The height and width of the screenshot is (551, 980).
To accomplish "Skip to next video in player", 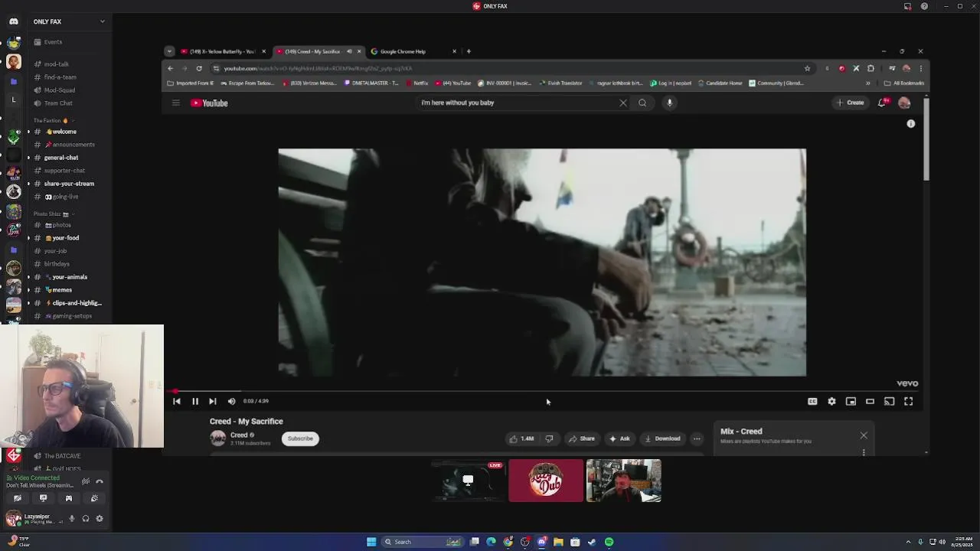I will coord(213,401).
